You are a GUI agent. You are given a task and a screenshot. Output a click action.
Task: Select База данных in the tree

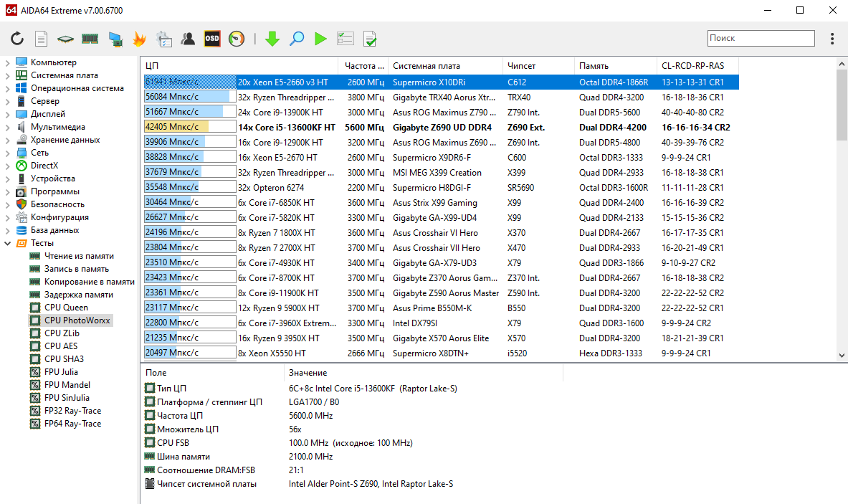pos(55,230)
